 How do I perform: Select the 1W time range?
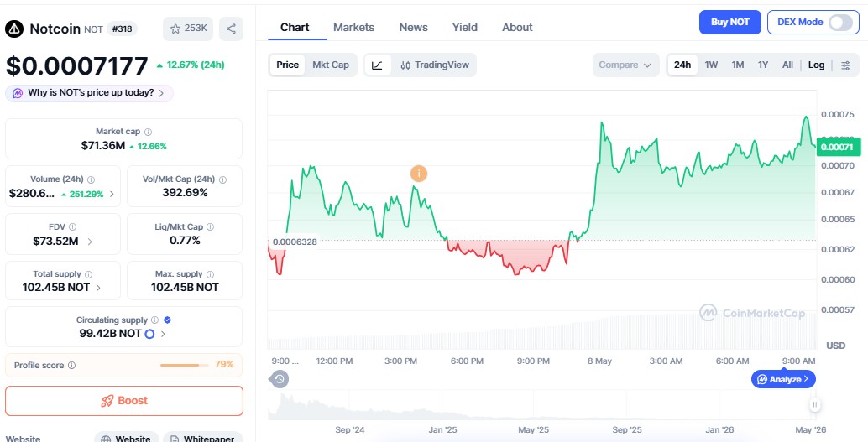(711, 65)
